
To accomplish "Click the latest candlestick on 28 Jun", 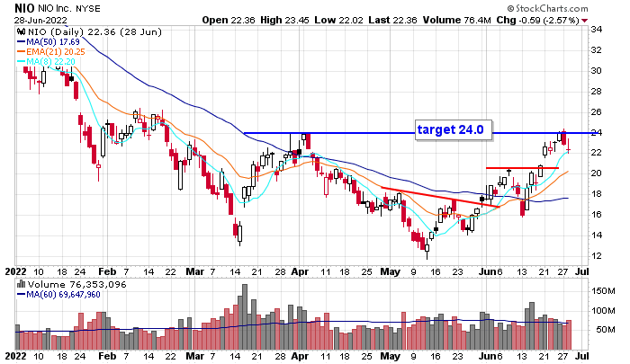I will pyautogui.click(x=569, y=147).
